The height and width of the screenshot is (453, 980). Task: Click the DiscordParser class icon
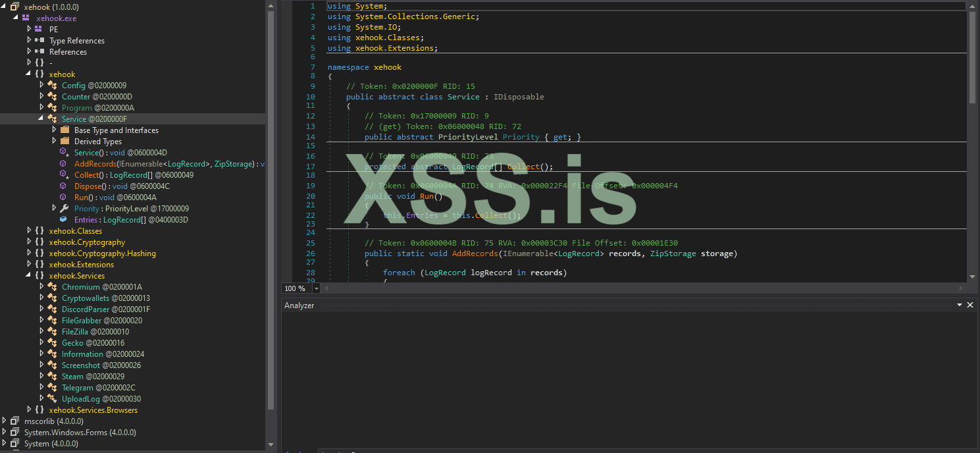[x=52, y=309]
